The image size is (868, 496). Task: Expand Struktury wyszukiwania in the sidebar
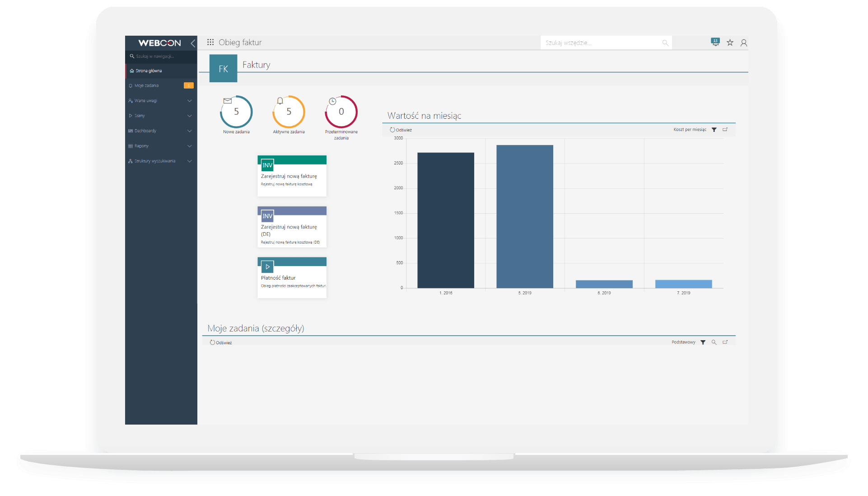click(190, 161)
